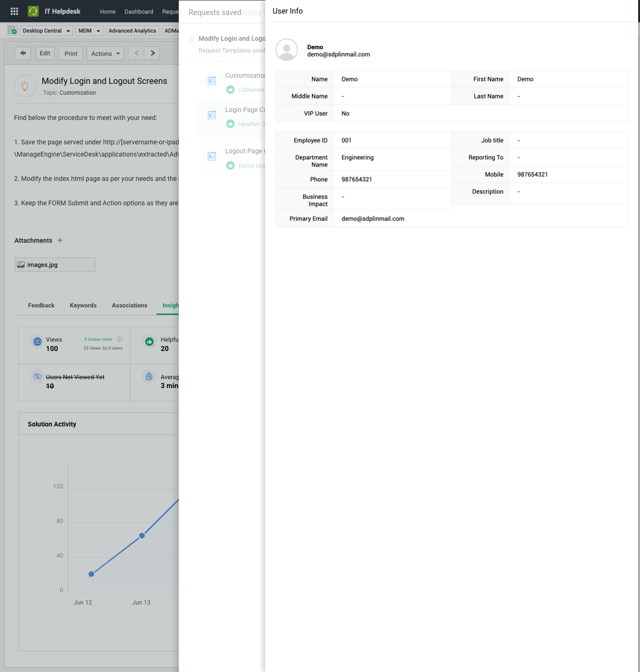Click the info icon beside Unique Users
The width and height of the screenshot is (640, 672).
coord(119,339)
